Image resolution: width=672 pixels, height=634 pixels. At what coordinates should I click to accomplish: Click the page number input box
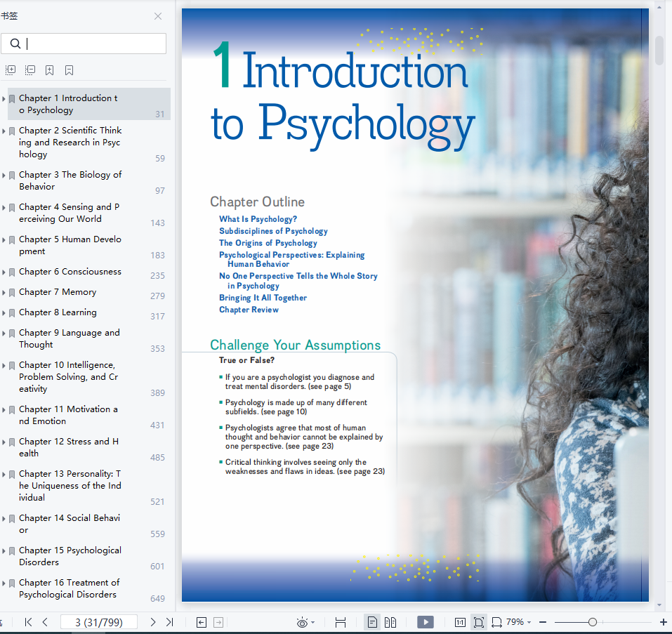click(99, 622)
